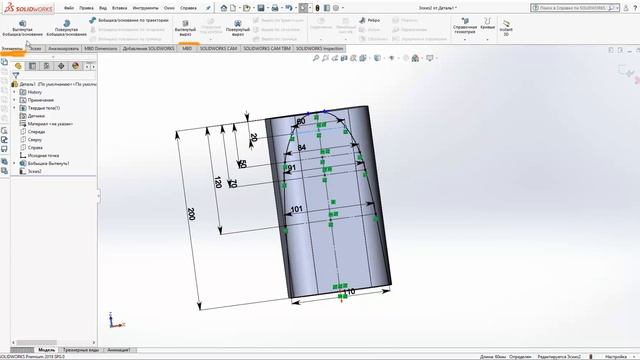The height and width of the screenshot is (360, 640).
Task: Open the Вид menu
Action: tap(103, 8)
